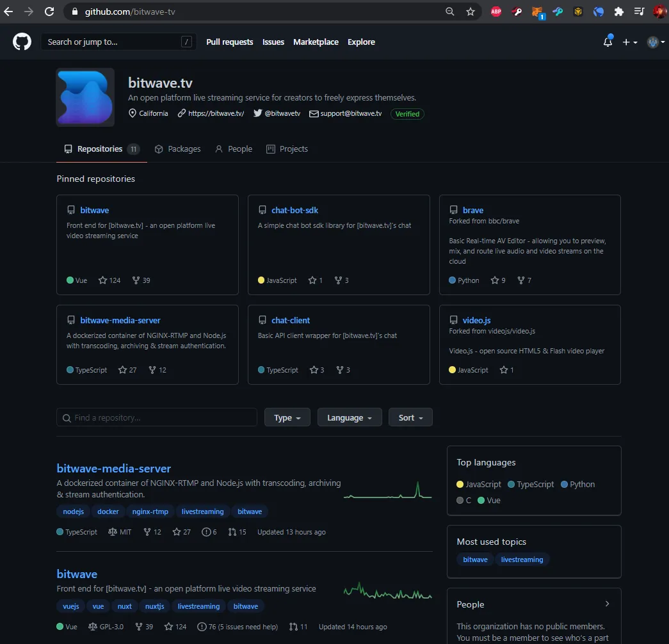Viewport: 669px width, 644px height.
Task: Switch to the Packages tab
Action: tap(177, 149)
